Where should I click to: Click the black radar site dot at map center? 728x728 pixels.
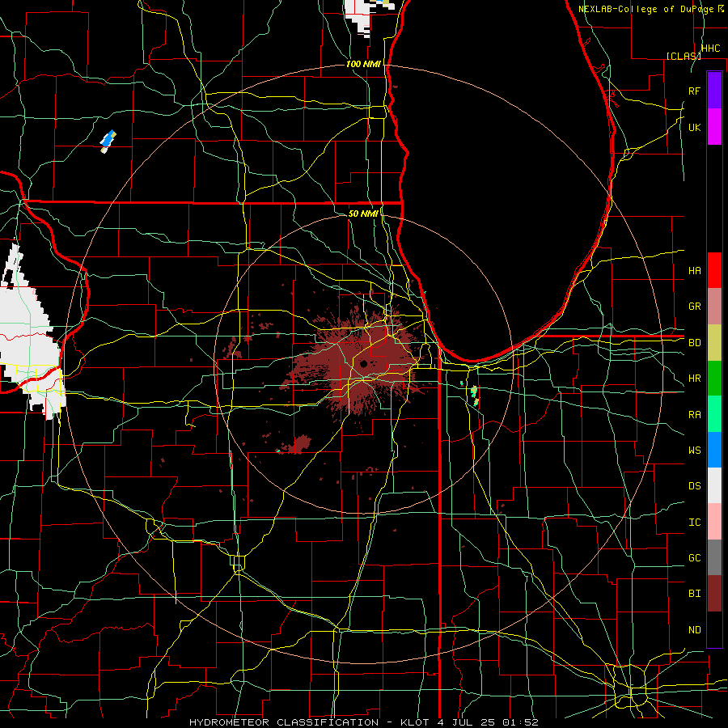[363, 363]
